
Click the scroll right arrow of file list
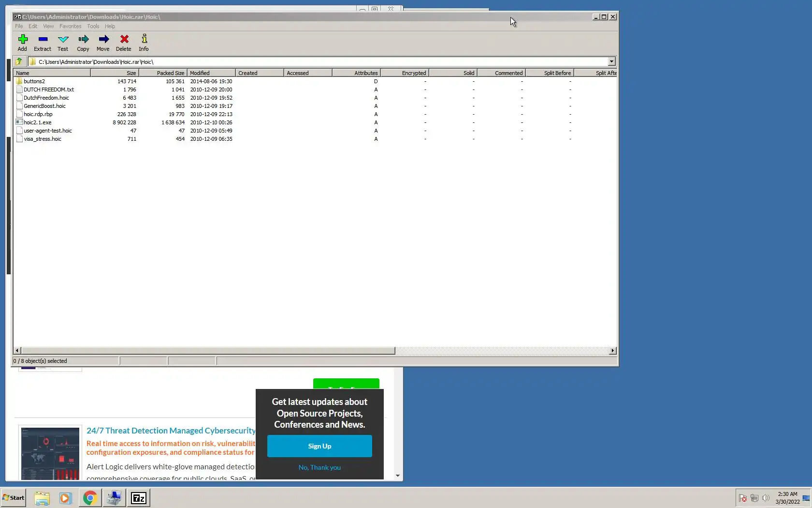[613, 350]
